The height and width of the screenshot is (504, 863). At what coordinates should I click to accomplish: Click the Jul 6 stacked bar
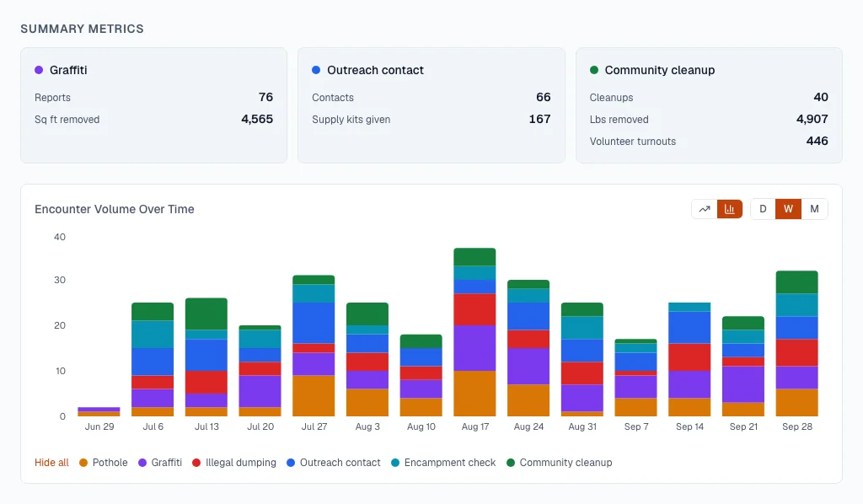point(153,359)
